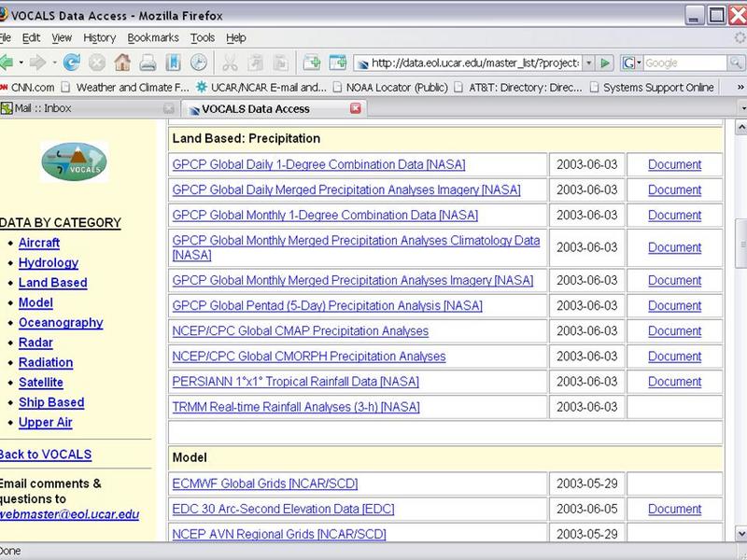This screenshot has height=560, width=747.
Task: Open the Back button history dropdown
Action: [x=20, y=63]
